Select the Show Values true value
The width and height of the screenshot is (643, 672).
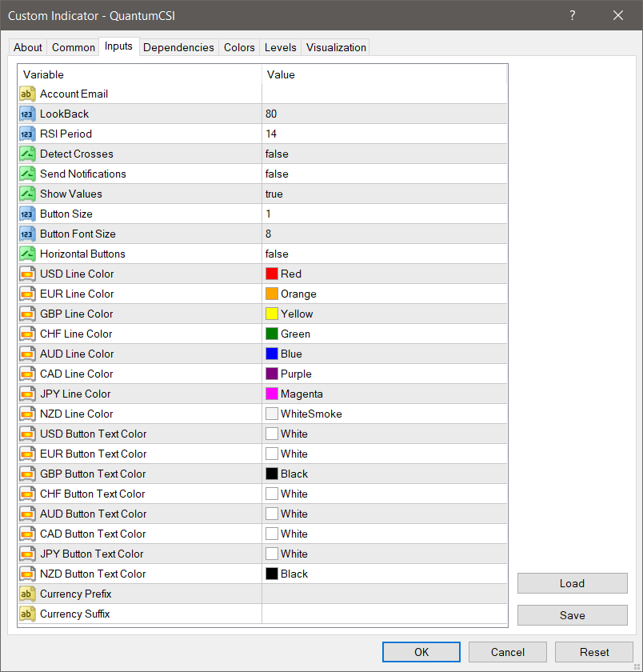[274, 194]
